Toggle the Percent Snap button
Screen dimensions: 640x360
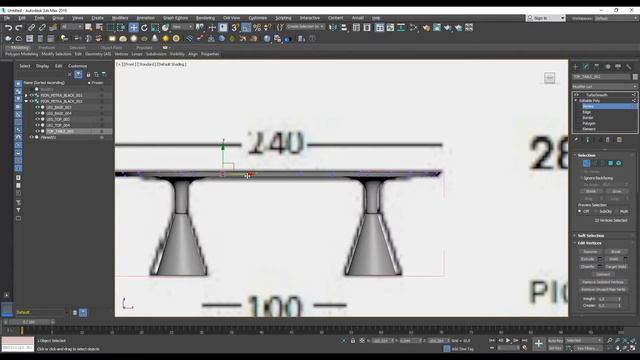(257, 28)
